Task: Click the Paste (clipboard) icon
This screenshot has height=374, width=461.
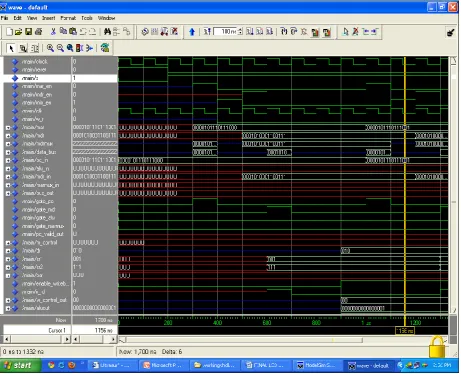Action: 73,31
